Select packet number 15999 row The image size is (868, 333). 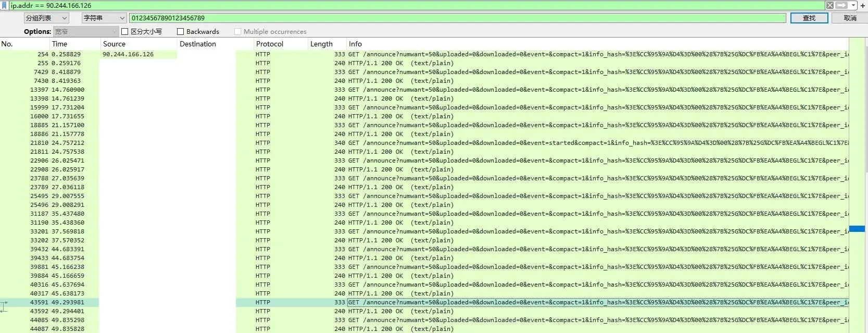pos(424,107)
